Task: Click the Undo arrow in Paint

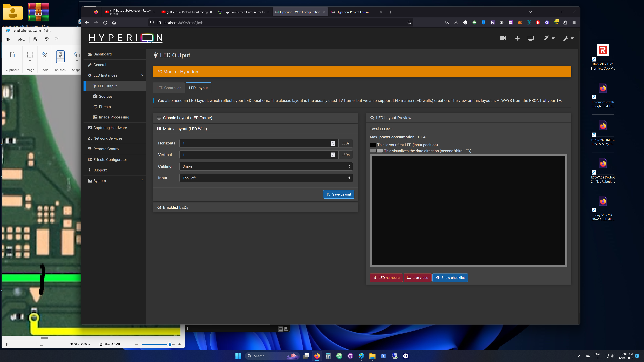Action: point(47,39)
